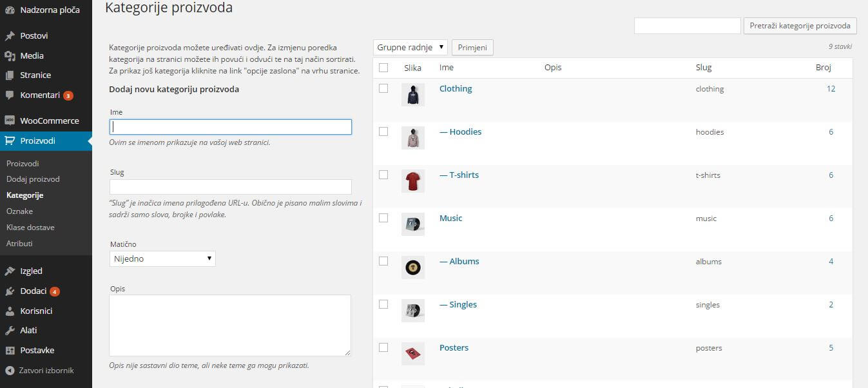868x388 pixels.
Task: Click the Alati wrench icon
Action: pyautogui.click(x=10, y=331)
